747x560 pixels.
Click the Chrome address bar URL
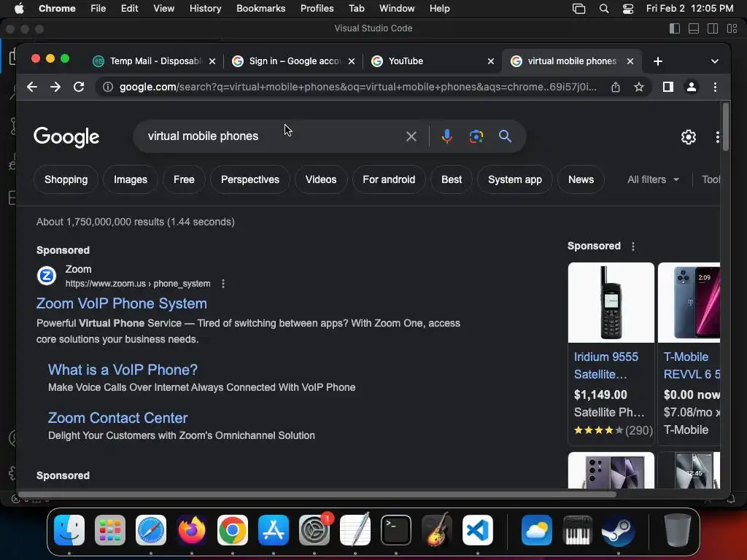pyautogui.click(x=357, y=87)
